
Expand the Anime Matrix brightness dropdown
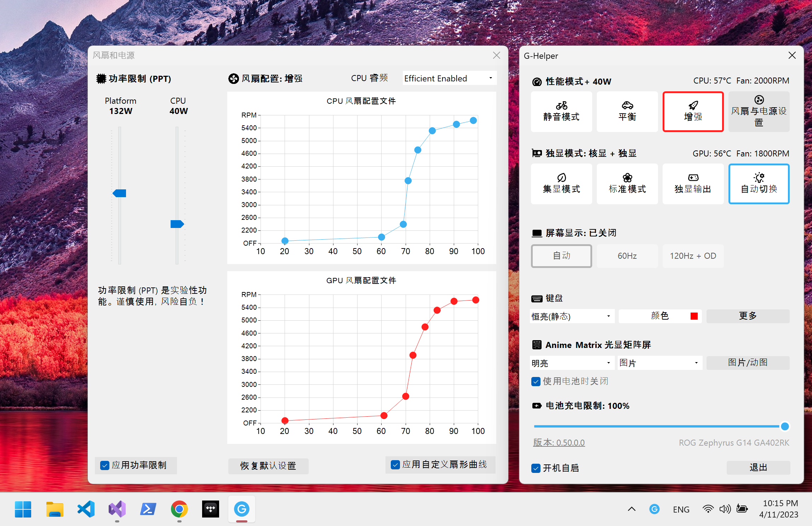(x=571, y=363)
